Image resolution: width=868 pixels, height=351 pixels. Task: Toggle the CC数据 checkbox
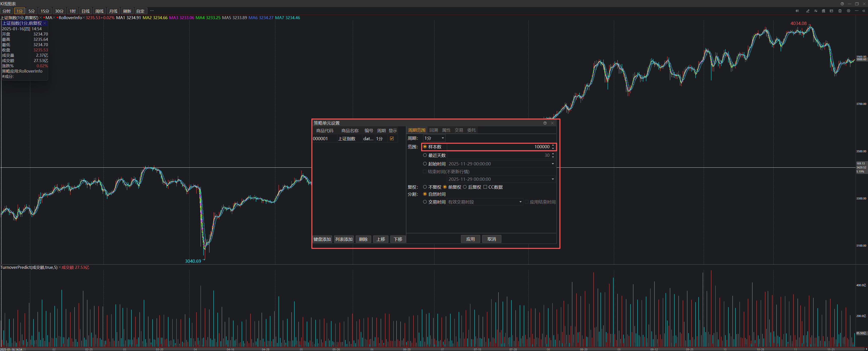coord(485,187)
